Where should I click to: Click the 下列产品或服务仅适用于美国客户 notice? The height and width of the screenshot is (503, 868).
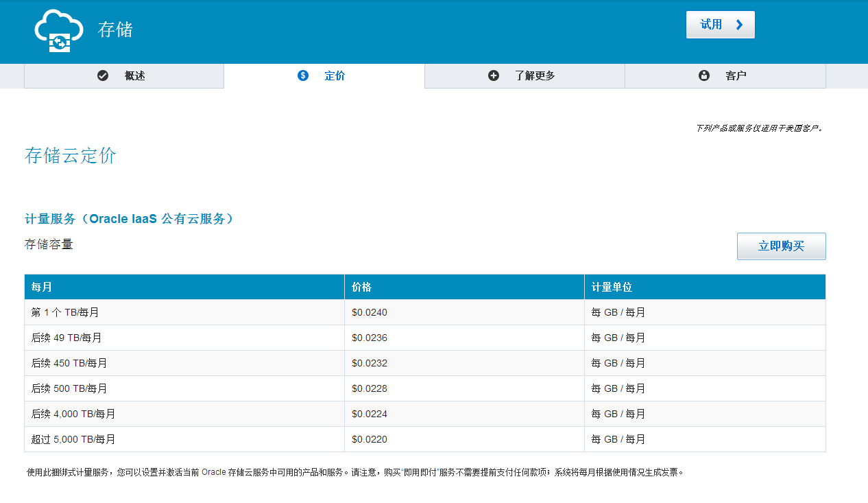pyautogui.click(x=759, y=128)
